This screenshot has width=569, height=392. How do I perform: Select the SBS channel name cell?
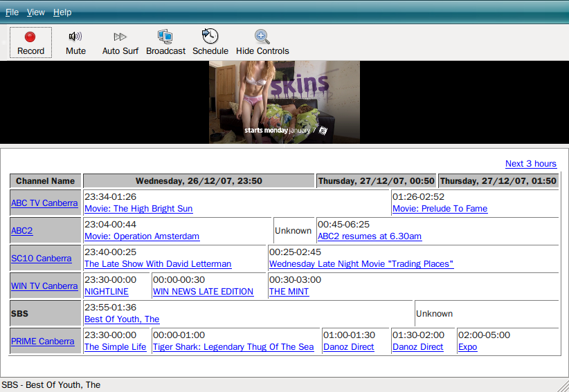point(46,313)
